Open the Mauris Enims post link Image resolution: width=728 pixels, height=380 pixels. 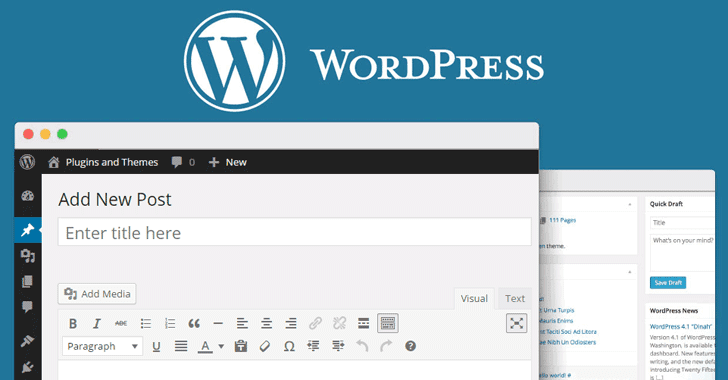point(556,321)
